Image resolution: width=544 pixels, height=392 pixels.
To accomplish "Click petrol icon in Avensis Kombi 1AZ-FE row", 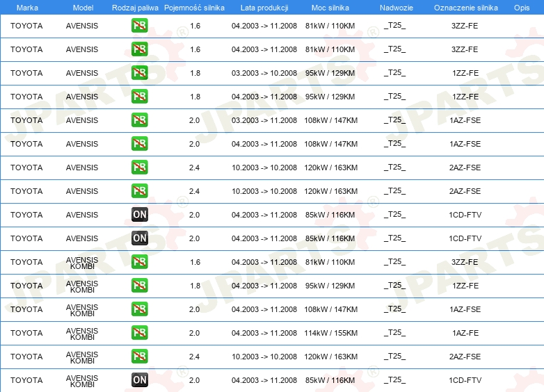I will pyautogui.click(x=139, y=332).
